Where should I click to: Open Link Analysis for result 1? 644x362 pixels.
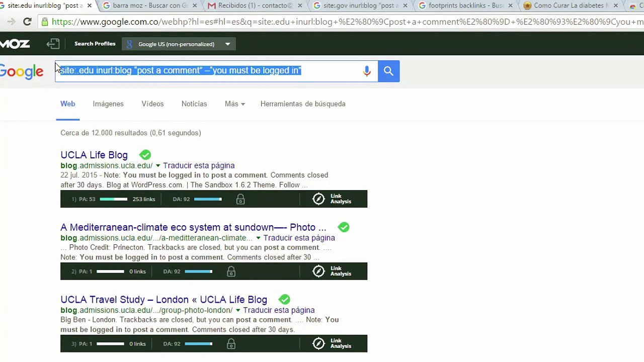coord(332,199)
